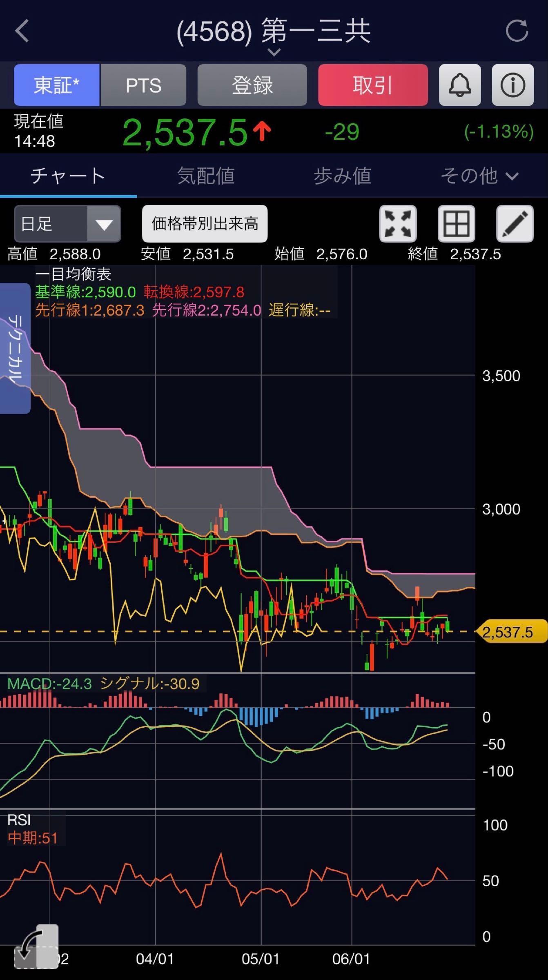Show stock info with the i icon

[x=513, y=85]
